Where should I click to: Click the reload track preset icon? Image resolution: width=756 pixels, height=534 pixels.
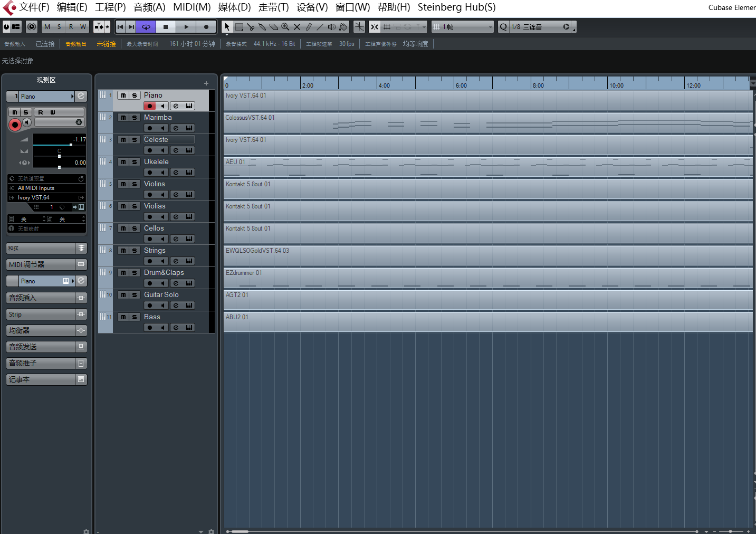[x=81, y=179]
